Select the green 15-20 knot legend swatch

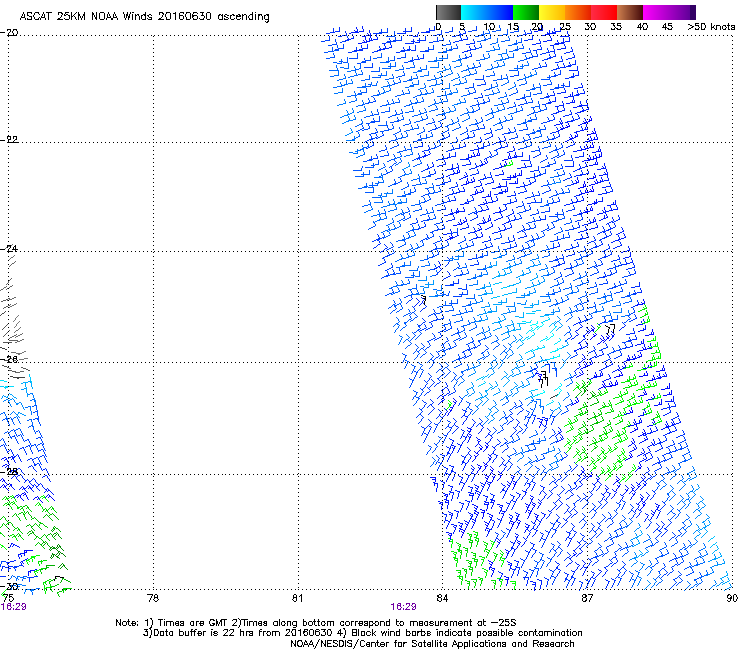(x=526, y=12)
